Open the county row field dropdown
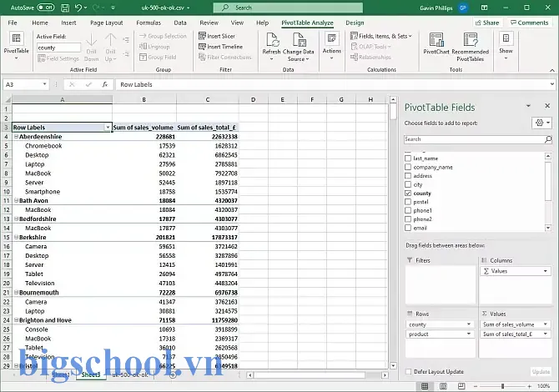Viewport: 559px width, 392px height. point(469,324)
